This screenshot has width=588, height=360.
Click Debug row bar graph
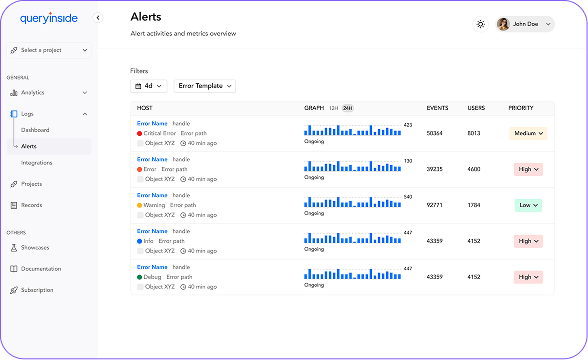coord(352,274)
